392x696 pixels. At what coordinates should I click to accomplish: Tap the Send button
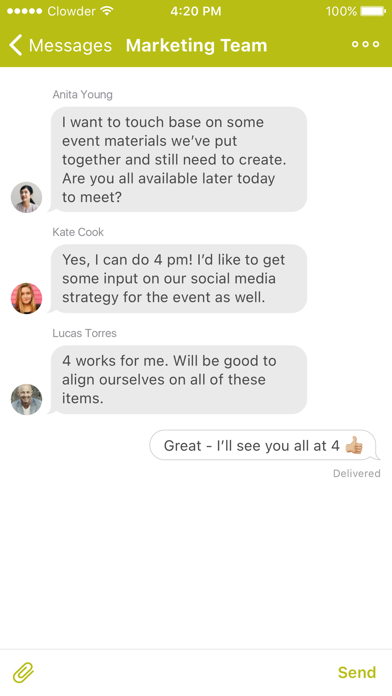(357, 672)
